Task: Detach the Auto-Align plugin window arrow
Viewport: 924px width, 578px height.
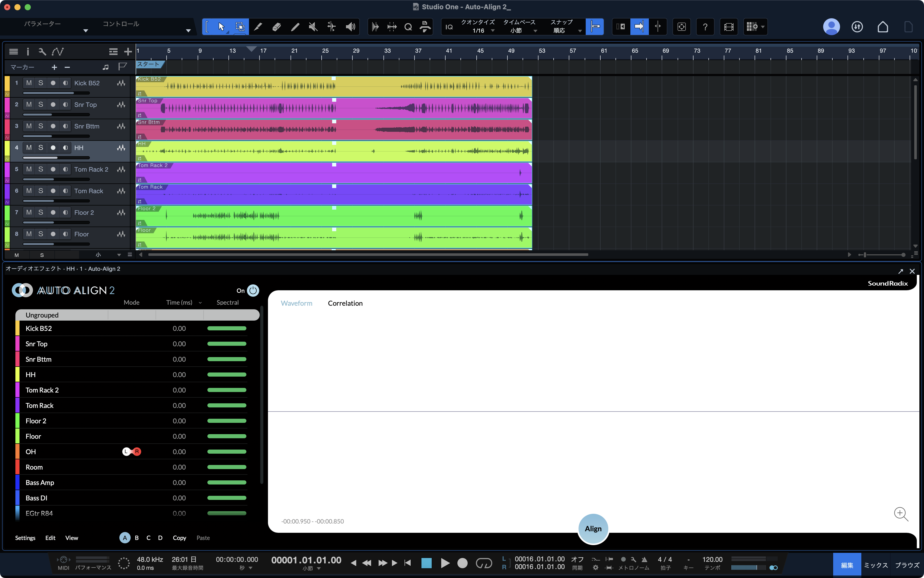Action: tap(901, 271)
